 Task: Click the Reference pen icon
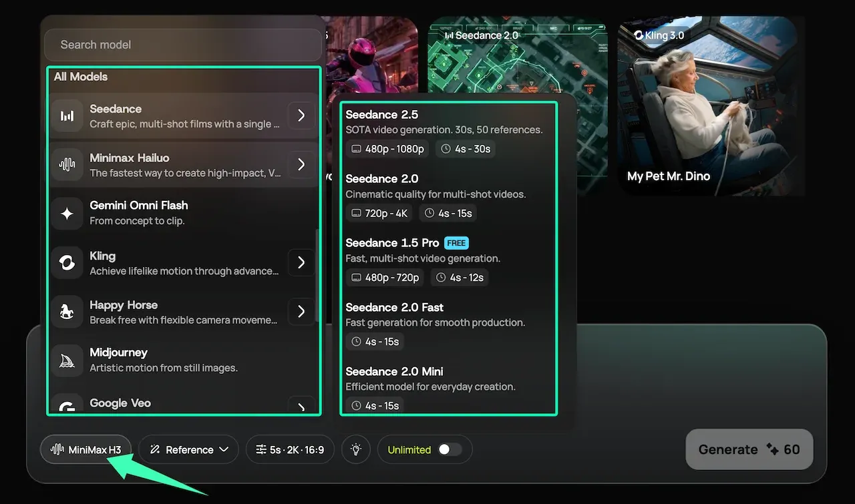click(x=155, y=450)
